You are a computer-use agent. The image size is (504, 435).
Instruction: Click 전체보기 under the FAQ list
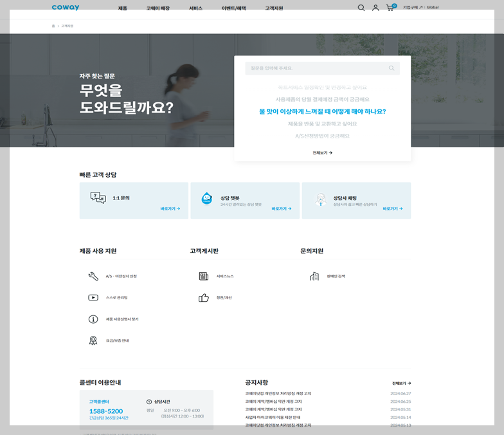coord(323,153)
